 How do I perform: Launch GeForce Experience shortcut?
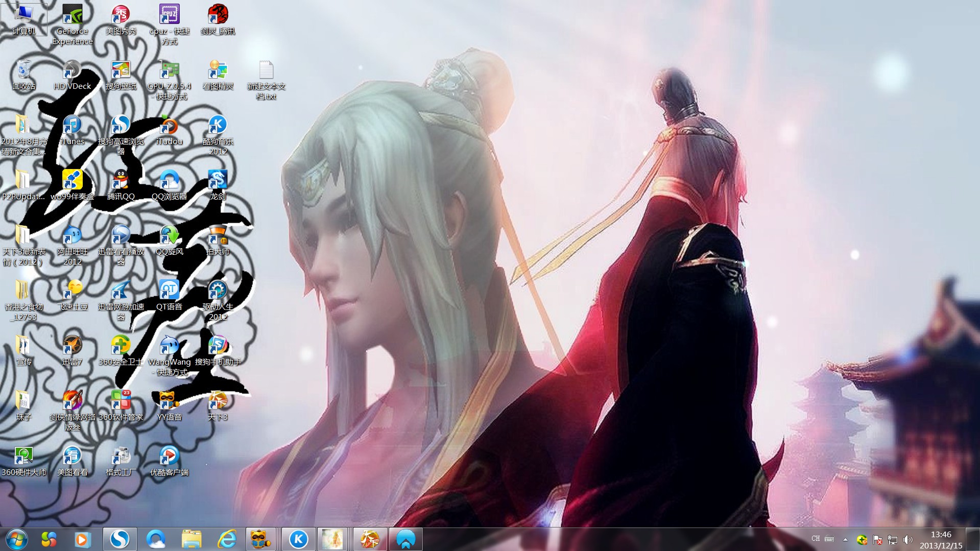point(72,25)
